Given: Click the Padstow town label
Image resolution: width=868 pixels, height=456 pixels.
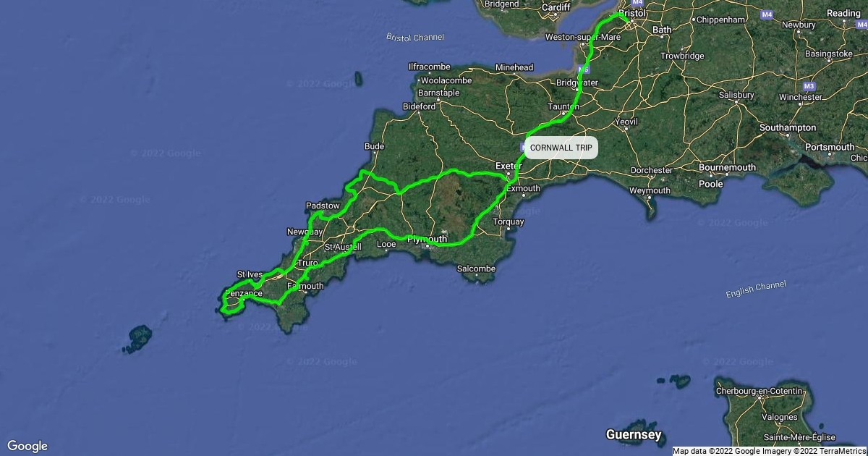Looking at the screenshot, I should point(323,206).
